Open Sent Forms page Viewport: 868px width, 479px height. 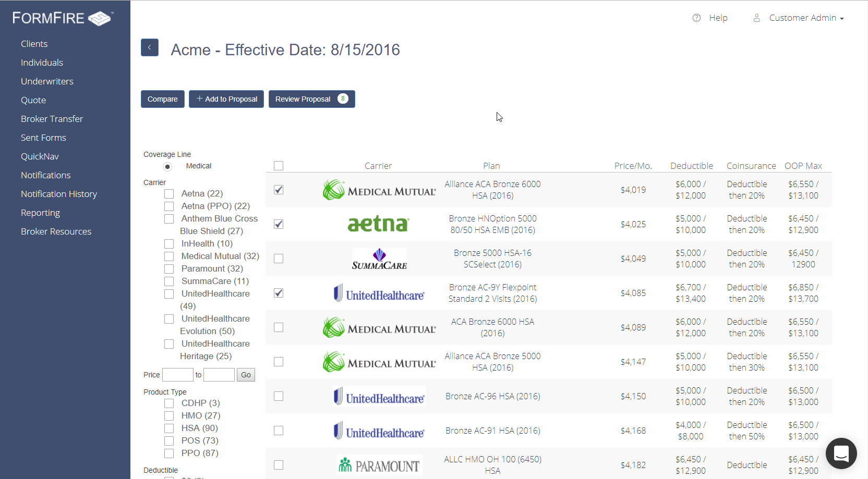pyautogui.click(x=43, y=138)
